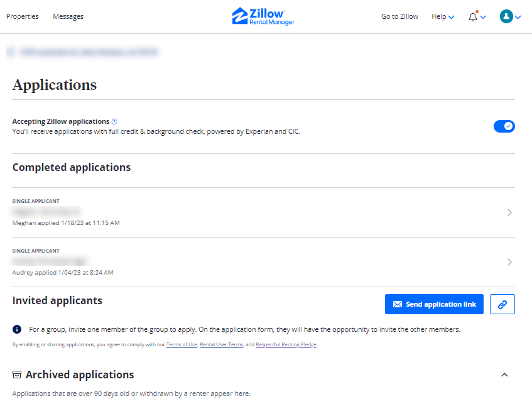Image resolution: width=532 pixels, height=411 pixels.
Task: Switch to the Messages section
Action: click(x=68, y=16)
